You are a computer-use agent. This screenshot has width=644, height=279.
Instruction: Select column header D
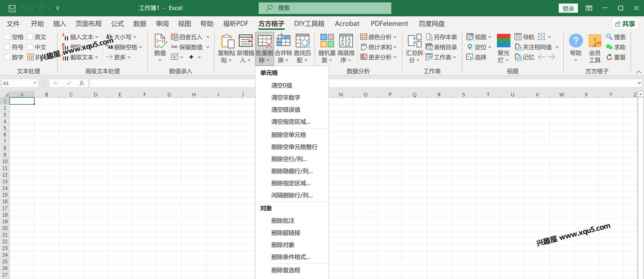[x=95, y=94]
